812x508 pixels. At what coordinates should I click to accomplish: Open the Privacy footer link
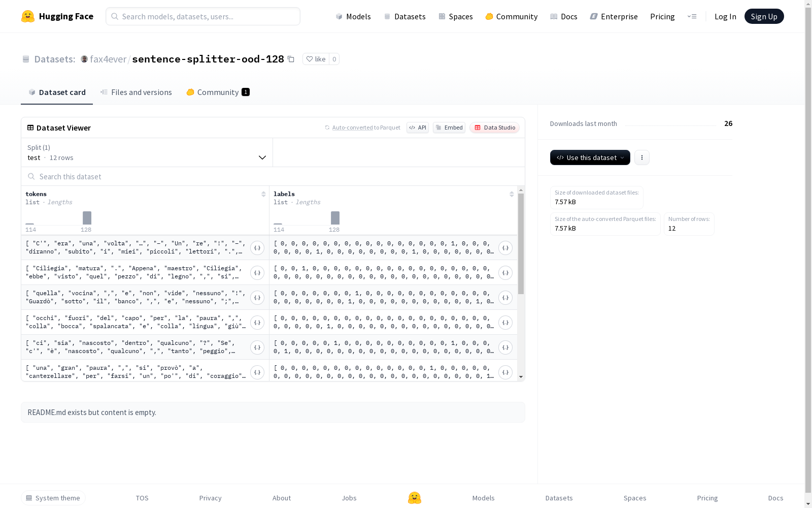point(211,498)
